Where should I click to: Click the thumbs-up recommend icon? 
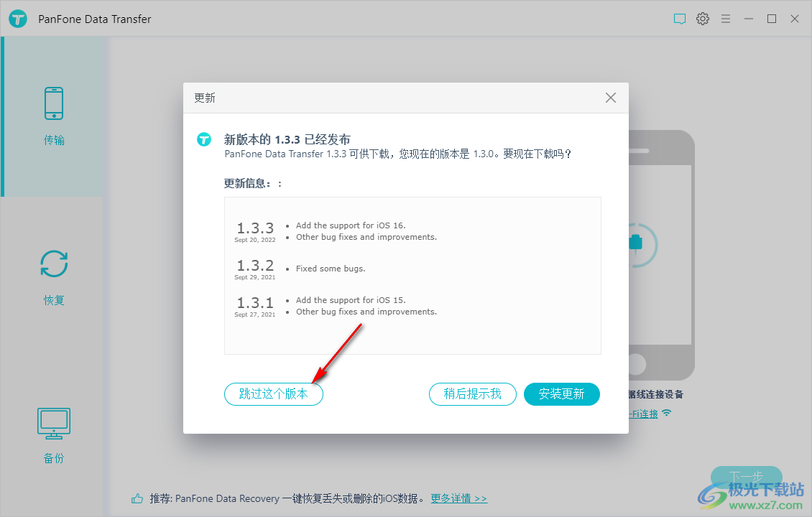[x=137, y=498]
